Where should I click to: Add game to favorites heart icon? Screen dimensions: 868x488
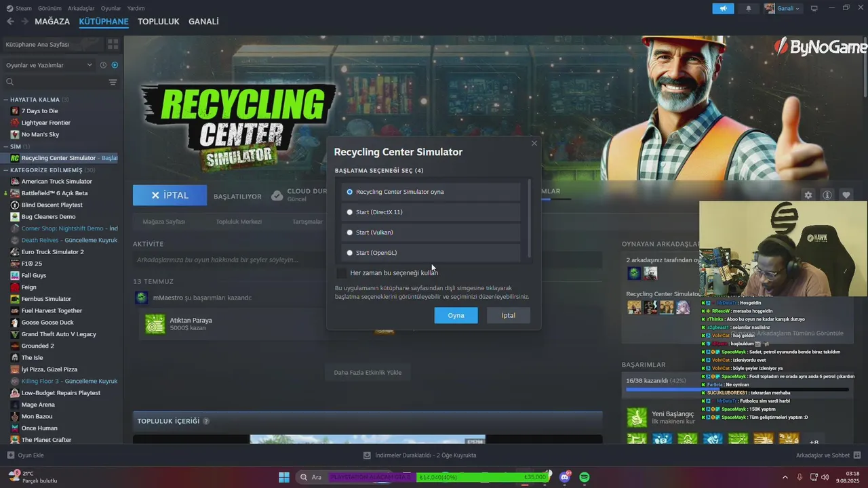(x=846, y=195)
